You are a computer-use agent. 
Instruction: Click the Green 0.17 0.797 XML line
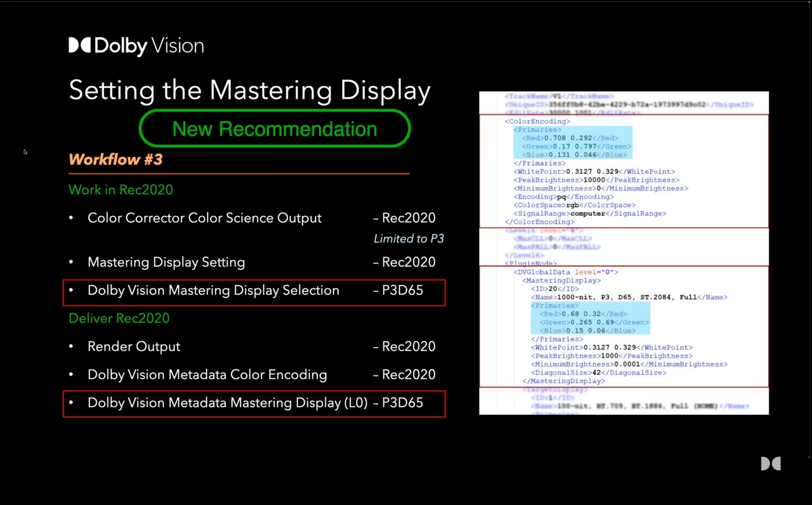(x=577, y=147)
